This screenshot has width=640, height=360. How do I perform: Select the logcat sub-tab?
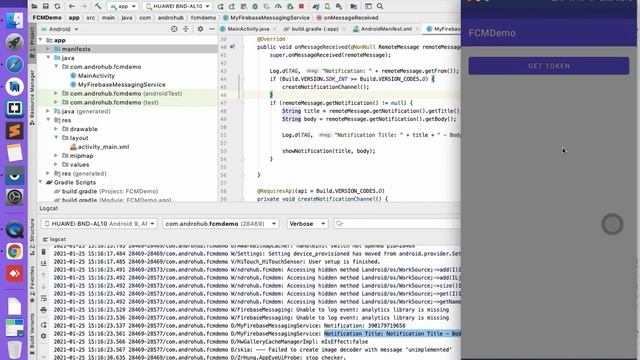[x=54, y=239]
